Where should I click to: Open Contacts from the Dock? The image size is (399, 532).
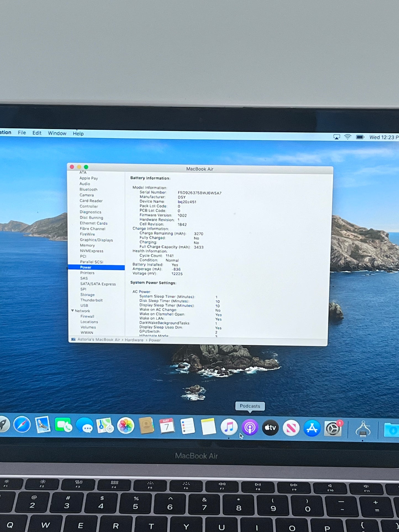[146, 426]
